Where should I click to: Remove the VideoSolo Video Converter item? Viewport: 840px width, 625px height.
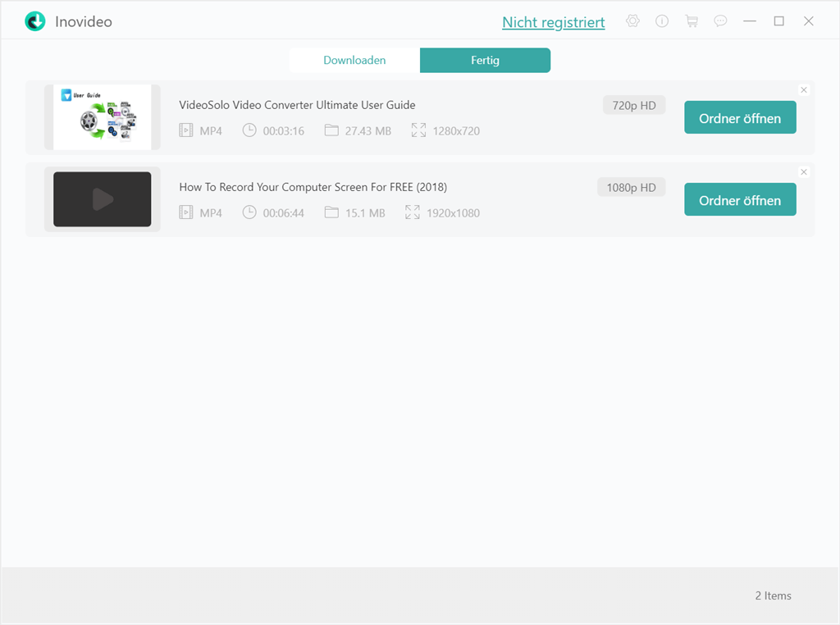click(x=804, y=90)
